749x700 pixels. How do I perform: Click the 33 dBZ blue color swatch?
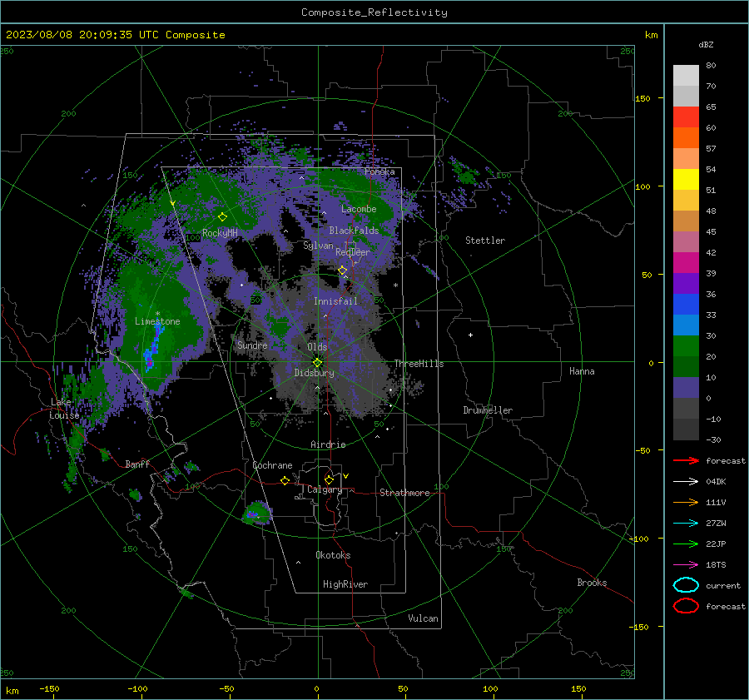(686, 305)
